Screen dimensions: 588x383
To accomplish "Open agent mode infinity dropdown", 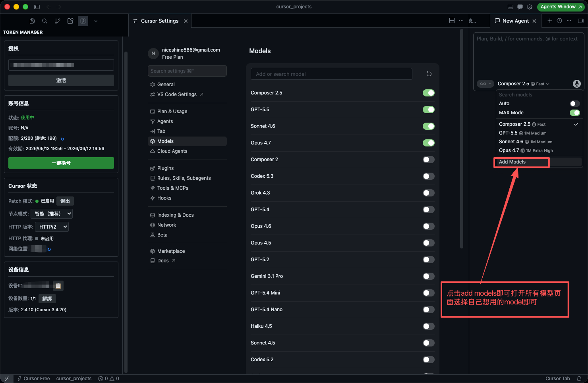I will 485,84.
